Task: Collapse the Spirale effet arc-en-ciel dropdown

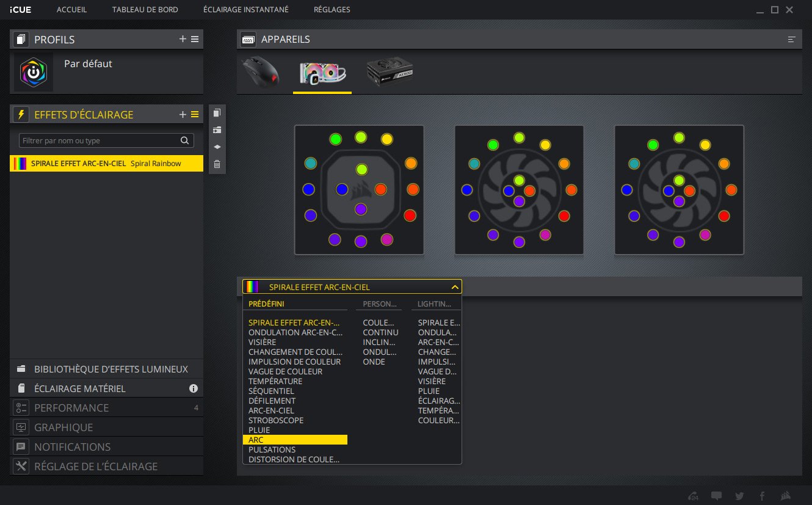Action: pyautogui.click(x=455, y=287)
